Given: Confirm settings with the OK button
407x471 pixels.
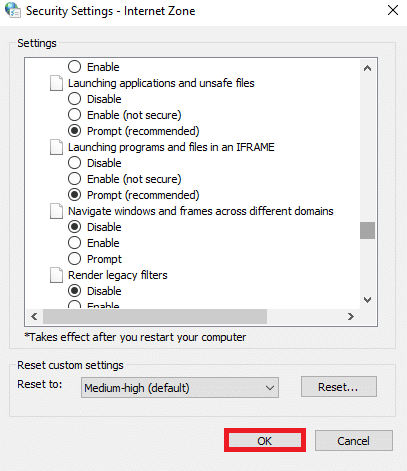Looking at the screenshot, I should pos(265,441).
